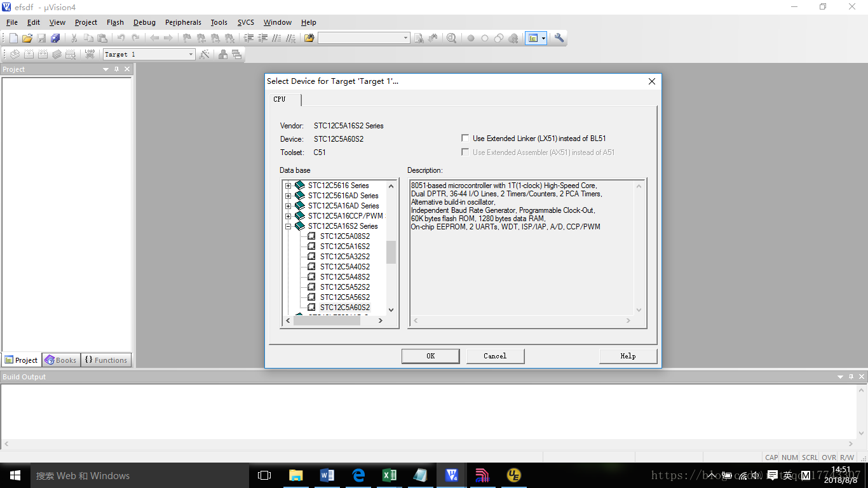The width and height of the screenshot is (868, 488).
Task: Click the Save All toolbar icon
Action: tap(55, 38)
